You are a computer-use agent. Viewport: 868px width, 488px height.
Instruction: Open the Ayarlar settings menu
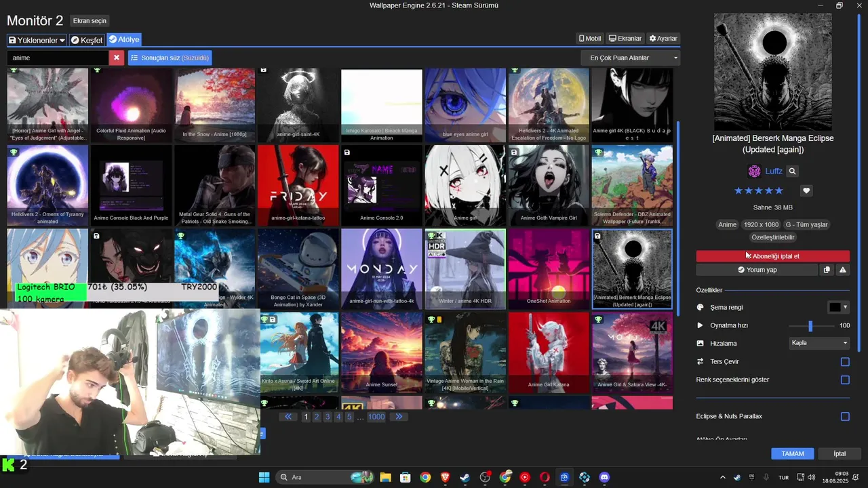[x=663, y=39]
